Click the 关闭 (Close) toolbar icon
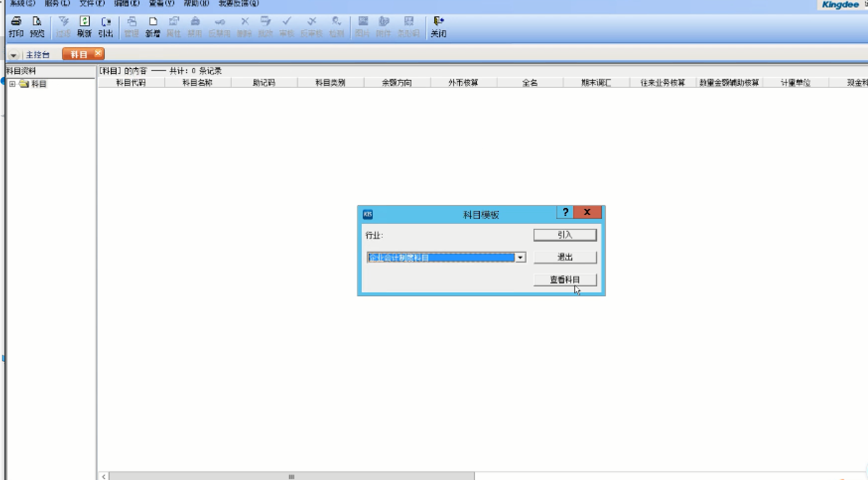 click(x=438, y=26)
